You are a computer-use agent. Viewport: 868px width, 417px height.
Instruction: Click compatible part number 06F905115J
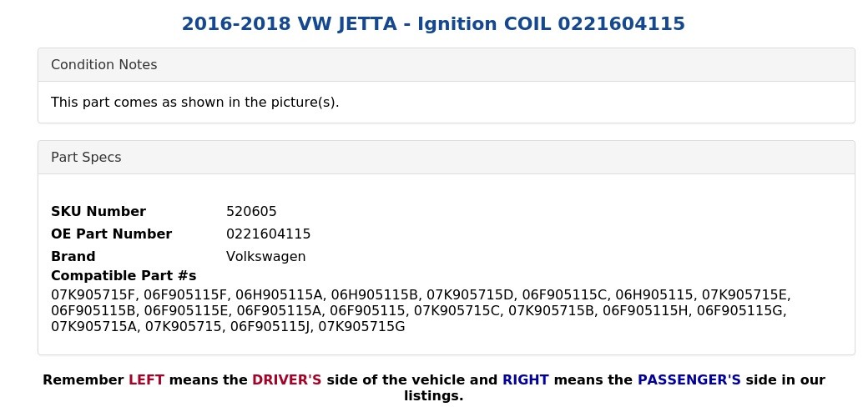click(x=270, y=327)
